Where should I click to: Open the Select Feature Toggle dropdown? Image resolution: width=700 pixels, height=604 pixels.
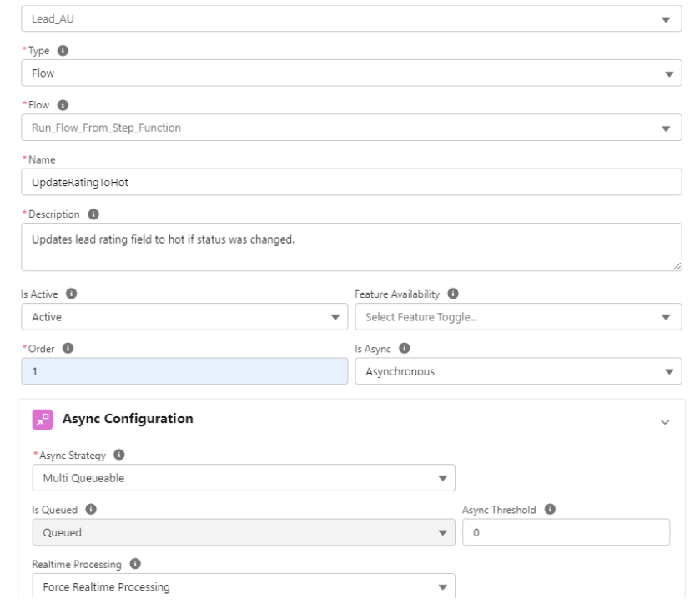pyautogui.click(x=517, y=317)
